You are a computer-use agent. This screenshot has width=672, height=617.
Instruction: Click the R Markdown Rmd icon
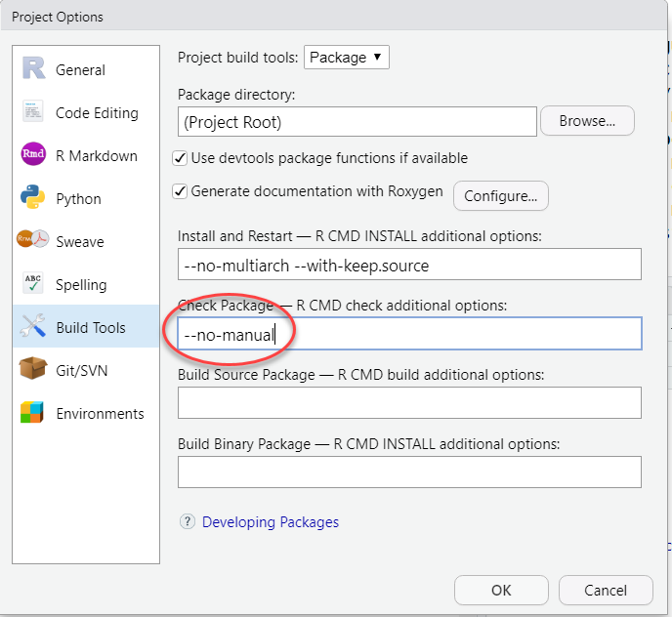coord(33,155)
